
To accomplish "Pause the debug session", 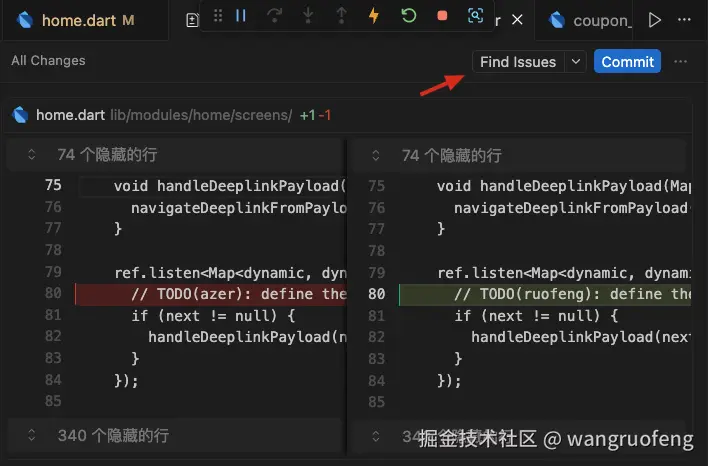I will 241,16.
